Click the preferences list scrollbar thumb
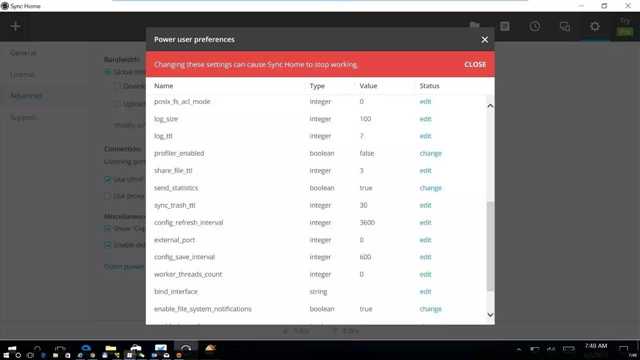 (x=490, y=246)
